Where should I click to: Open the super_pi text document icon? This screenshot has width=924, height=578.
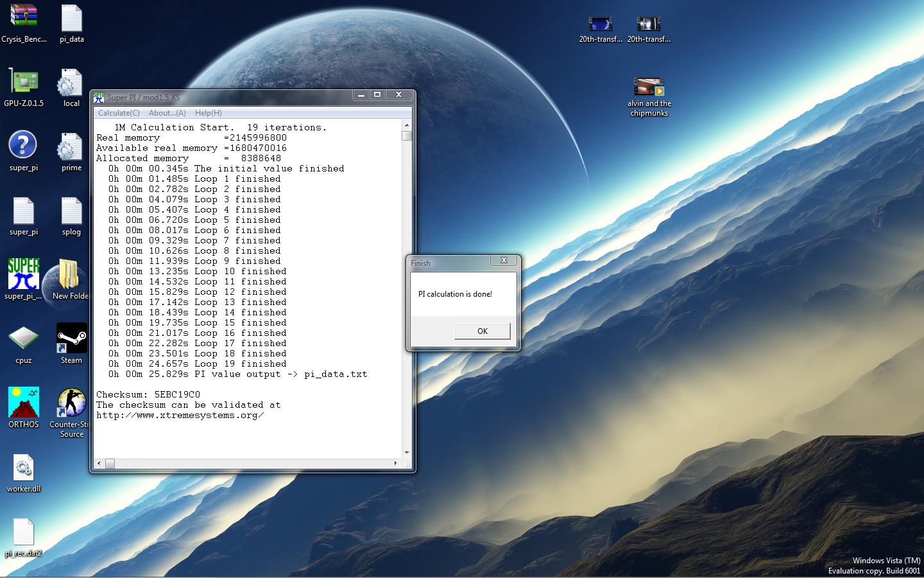(24, 216)
